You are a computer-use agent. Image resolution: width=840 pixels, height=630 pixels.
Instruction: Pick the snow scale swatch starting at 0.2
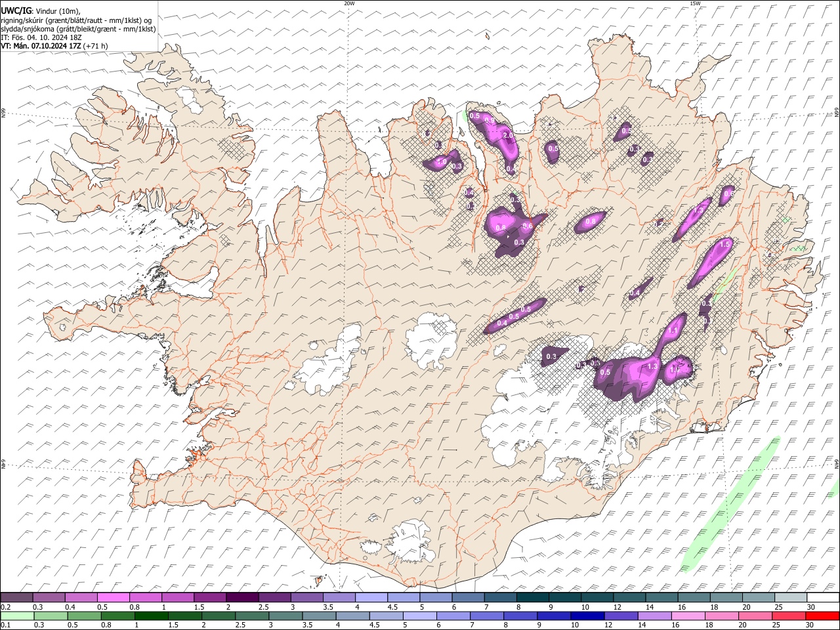(16, 598)
